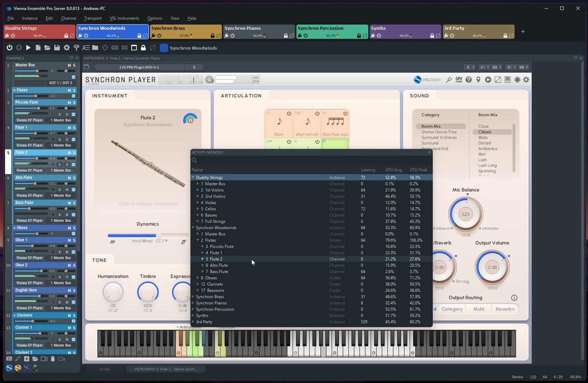Collapse Synchron Woodwinds in Activity Monitor
This screenshot has width=588, height=383.
[x=193, y=228]
